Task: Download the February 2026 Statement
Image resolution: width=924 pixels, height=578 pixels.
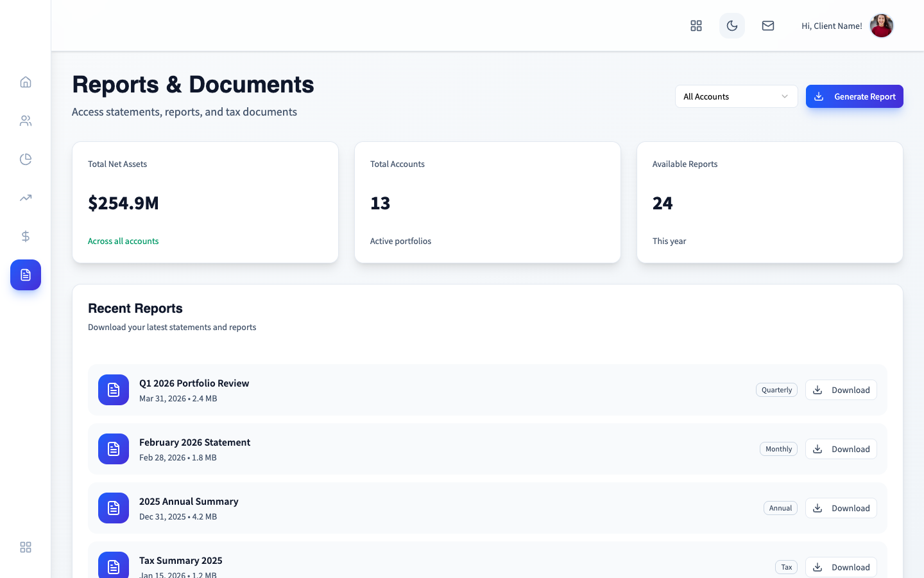Action: (x=841, y=449)
